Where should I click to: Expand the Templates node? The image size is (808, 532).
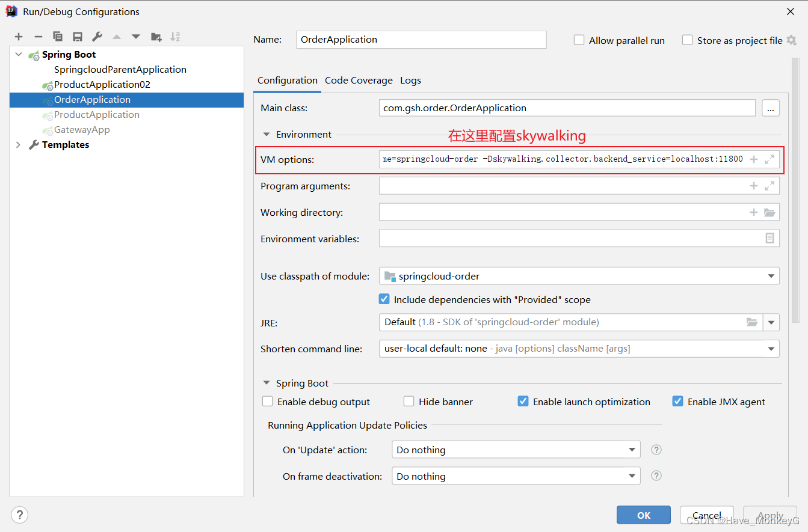[19, 144]
